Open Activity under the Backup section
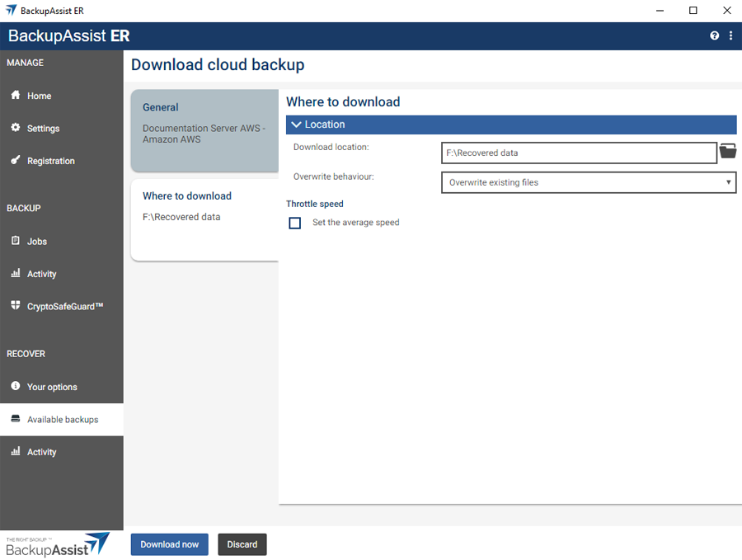The height and width of the screenshot is (560, 742). pos(62,274)
